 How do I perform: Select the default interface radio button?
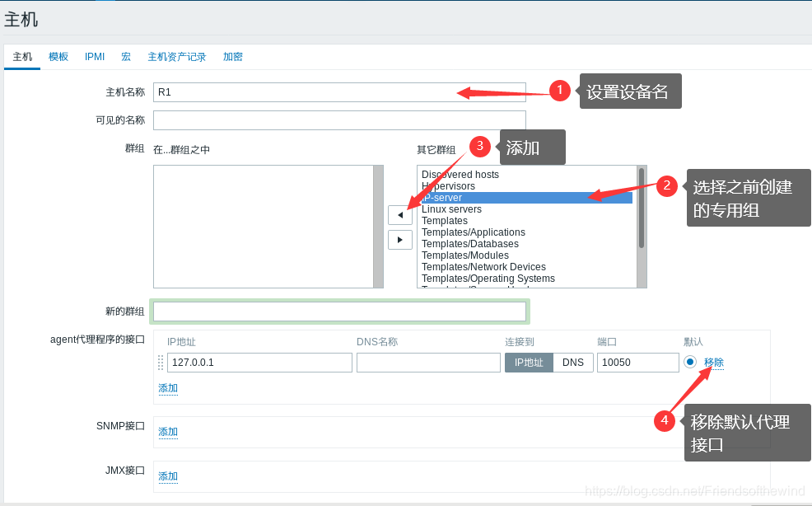tap(690, 362)
